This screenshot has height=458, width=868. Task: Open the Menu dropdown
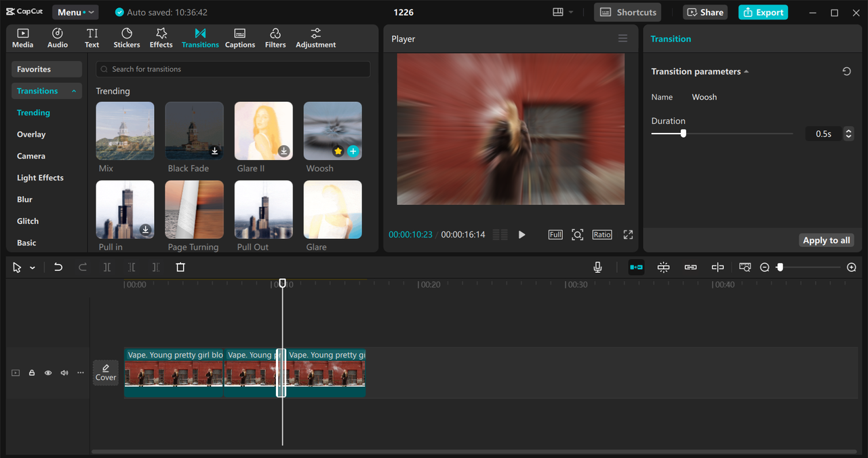coord(74,12)
